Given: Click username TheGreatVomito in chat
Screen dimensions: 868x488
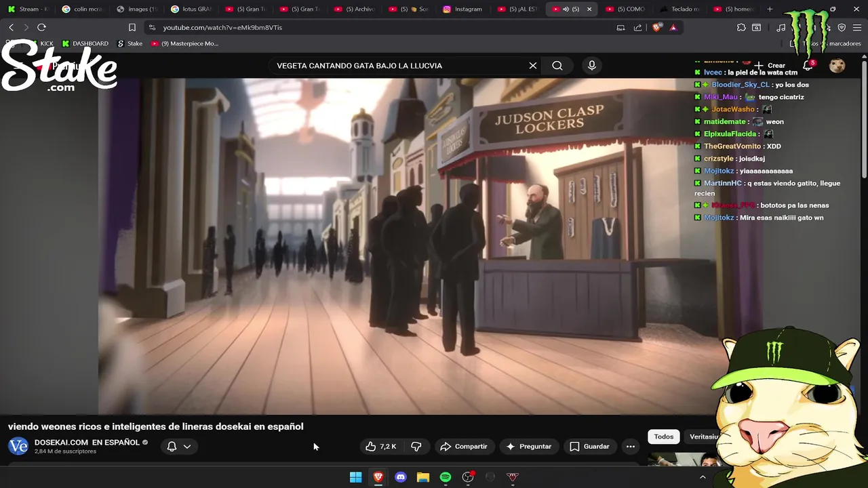Looking at the screenshot, I should click(732, 146).
